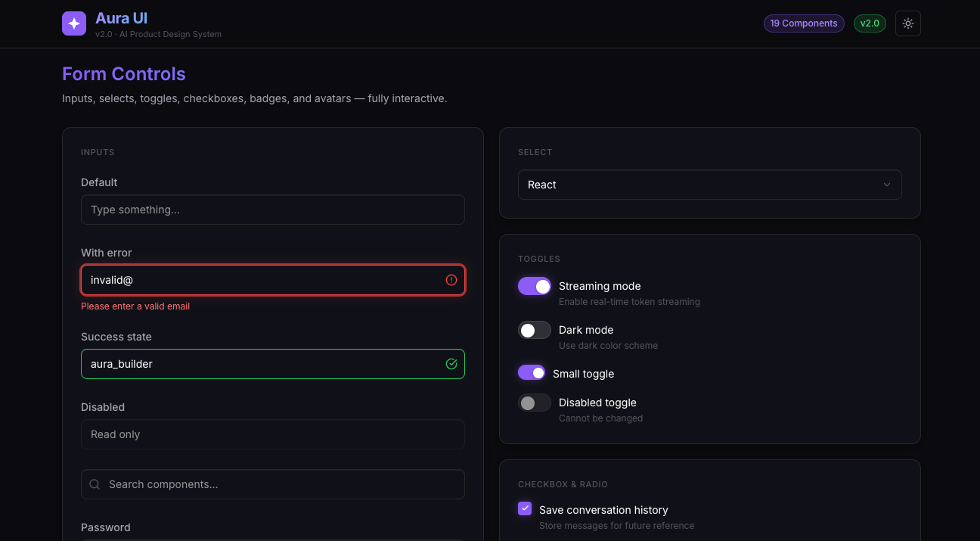Click the Aura UI sparkle logo icon

(74, 23)
